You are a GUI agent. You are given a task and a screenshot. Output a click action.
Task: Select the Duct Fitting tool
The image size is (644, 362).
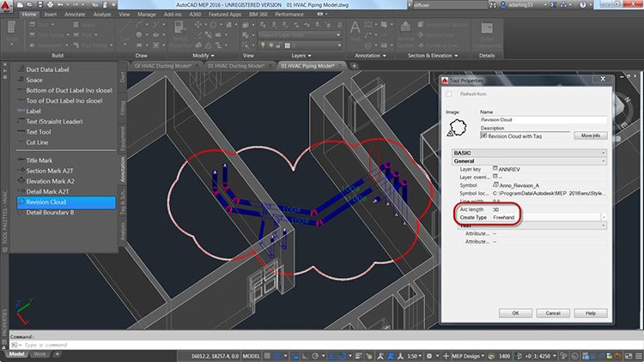47,35
